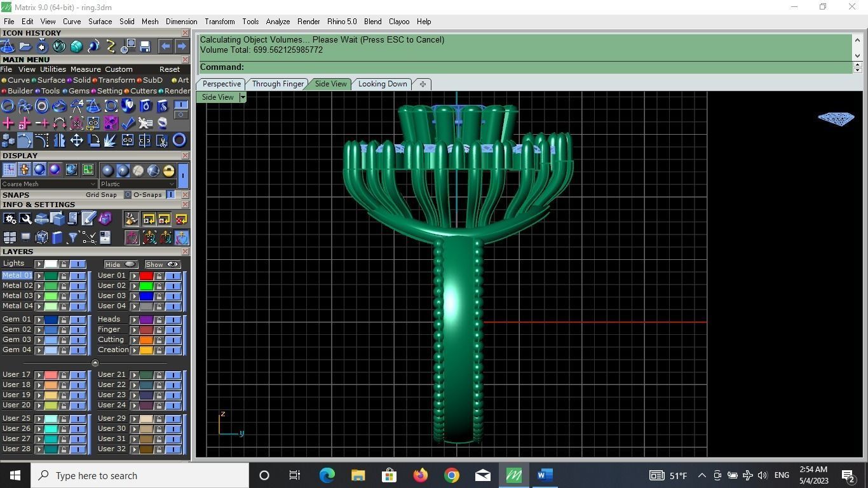Click the Metal 04 layer color swatch

51,306
